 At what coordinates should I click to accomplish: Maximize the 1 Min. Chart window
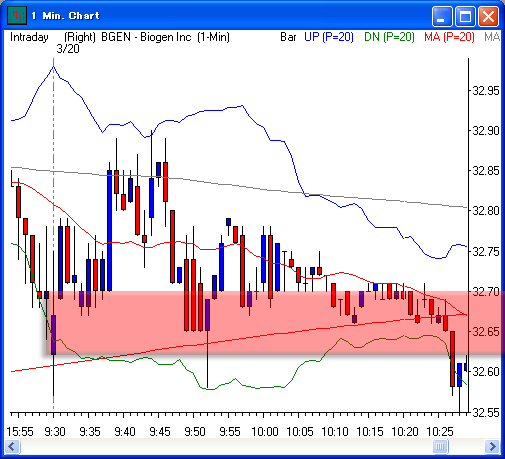coord(465,16)
